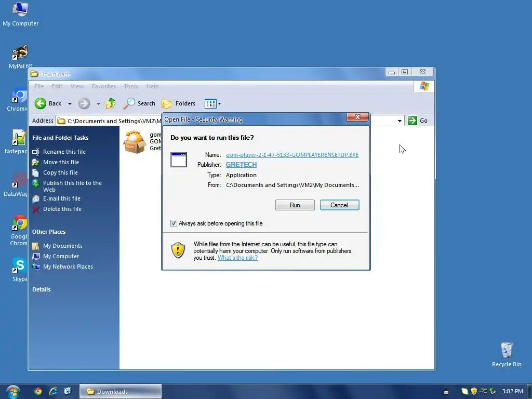Cancel the Security Warning dialog
This screenshot has width=532, height=399.
pyautogui.click(x=339, y=205)
